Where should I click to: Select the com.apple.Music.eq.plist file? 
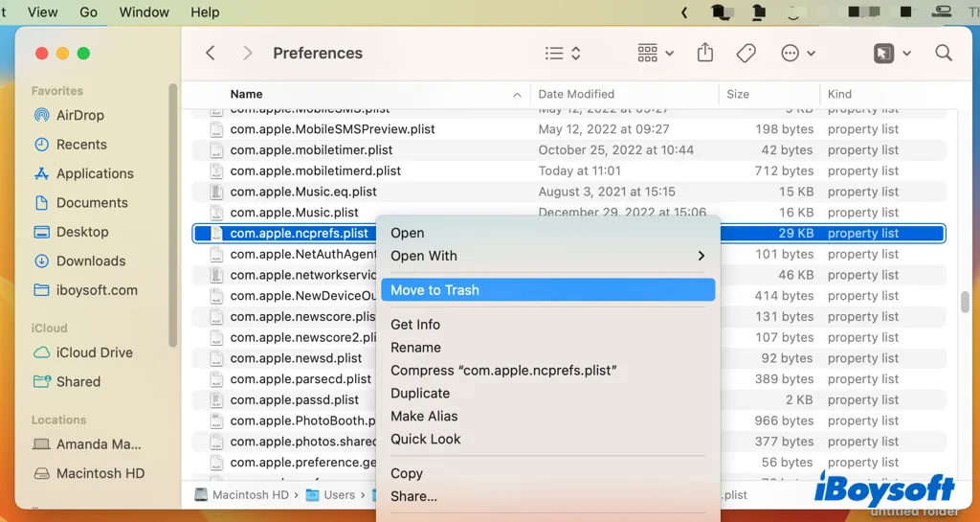point(300,192)
